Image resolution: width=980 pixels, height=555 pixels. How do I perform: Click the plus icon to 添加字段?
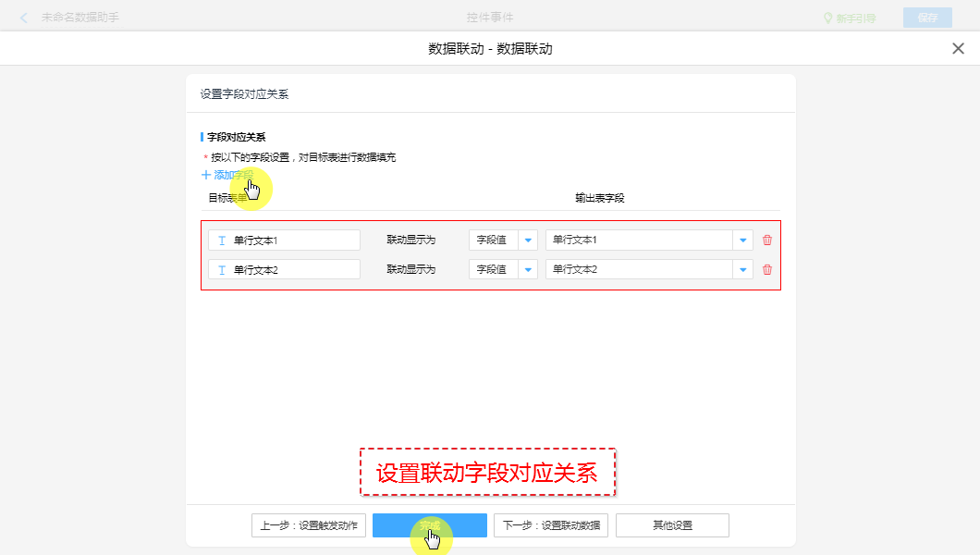(206, 175)
